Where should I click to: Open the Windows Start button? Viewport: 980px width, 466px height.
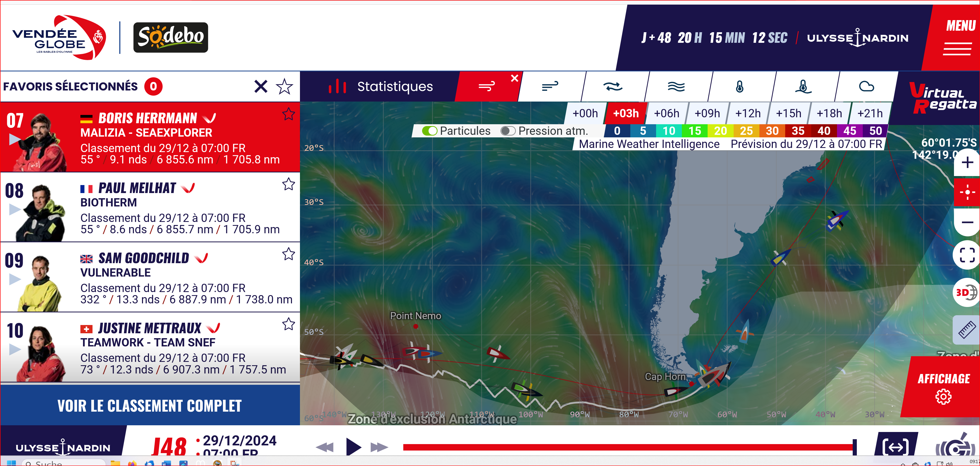click(11, 463)
